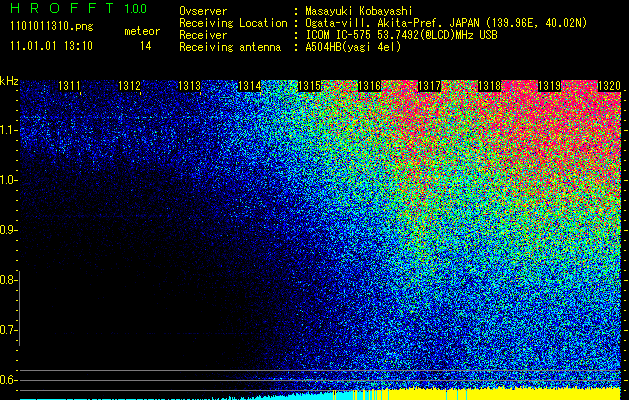The image size is (629, 400).
Task: Click the 1.0 kHz axis label
Action: [x=8, y=181]
